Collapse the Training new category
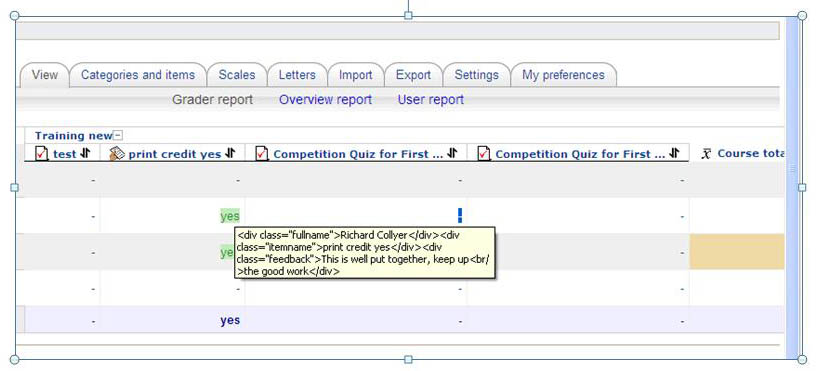Screen dimensions: 822x371 click(118, 136)
